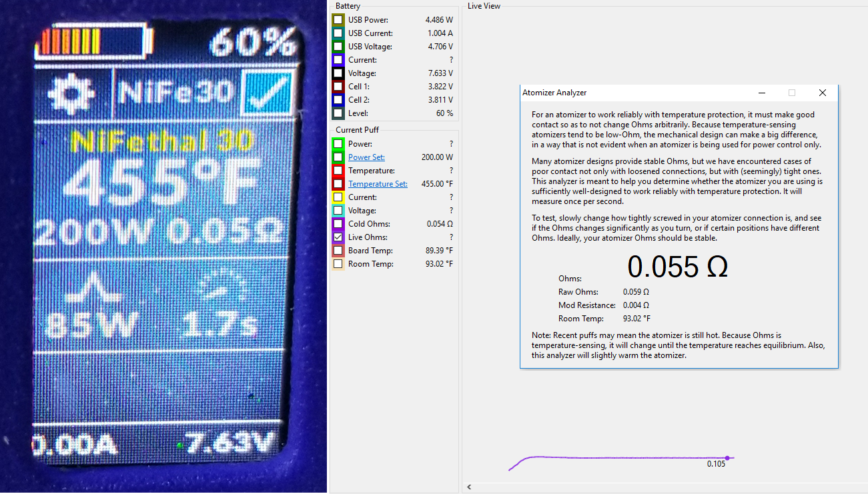Image resolution: width=868 pixels, height=494 pixels.
Task: Toggle the Room Temp checkbox
Action: coord(338,264)
